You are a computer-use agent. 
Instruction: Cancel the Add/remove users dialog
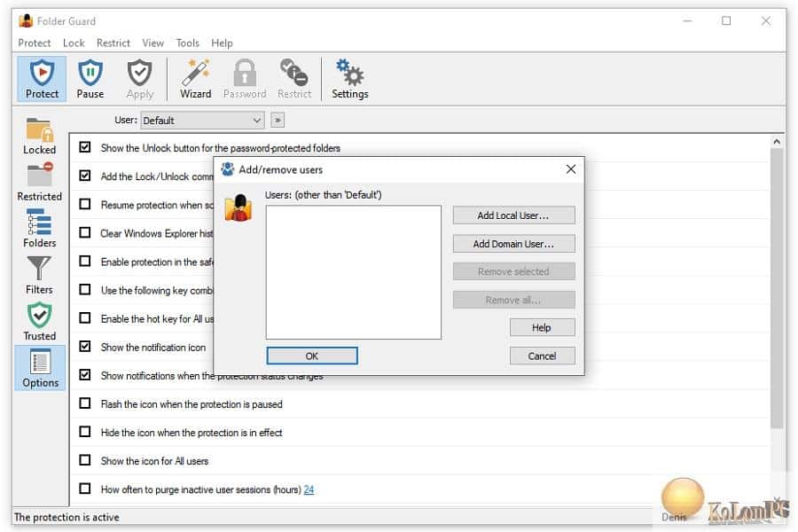tap(542, 356)
